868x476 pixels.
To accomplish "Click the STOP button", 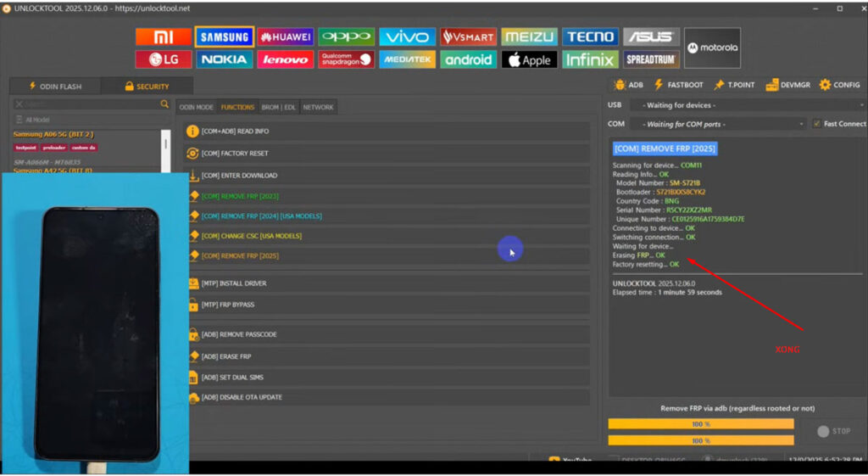I will [834, 431].
